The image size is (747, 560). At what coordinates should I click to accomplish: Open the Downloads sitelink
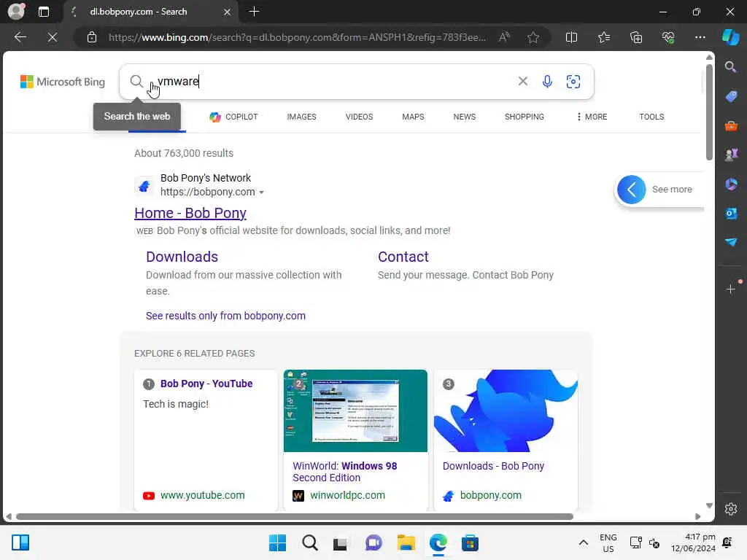point(182,257)
